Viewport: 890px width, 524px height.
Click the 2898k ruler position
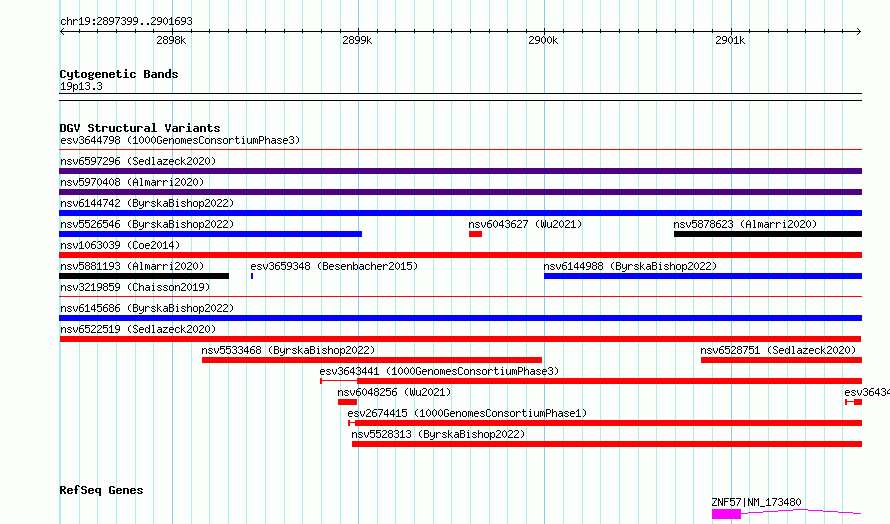[171, 40]
